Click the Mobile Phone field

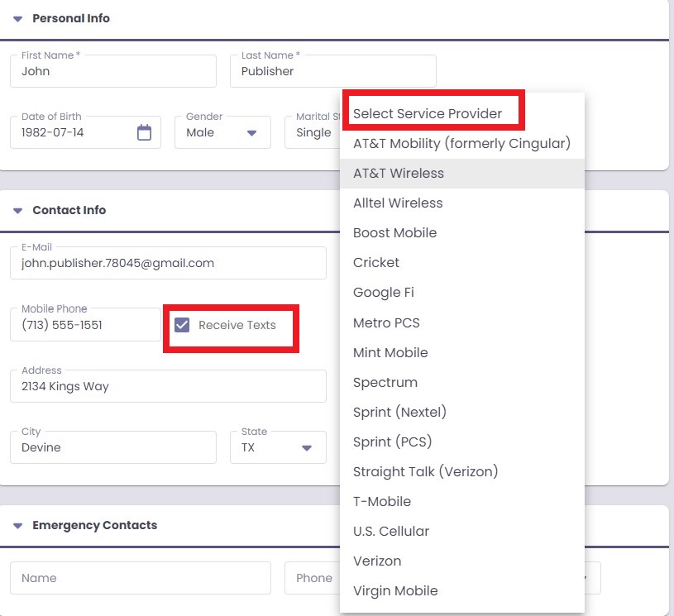click(85, 325)
